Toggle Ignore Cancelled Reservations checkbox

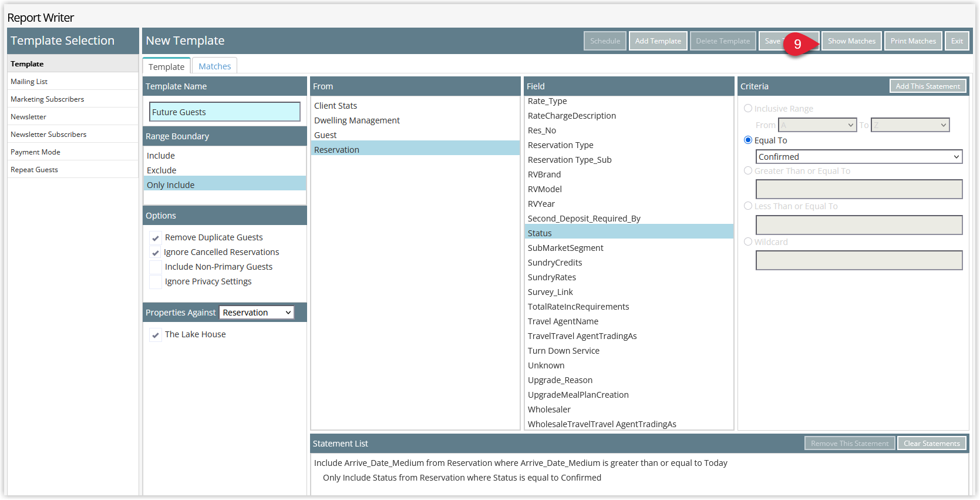pos(156,253)
